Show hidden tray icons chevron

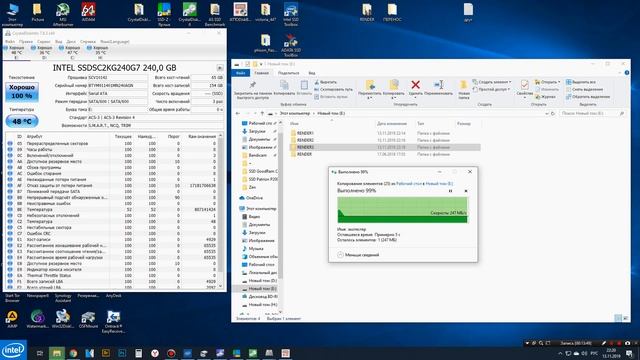[x=560, y=353]
